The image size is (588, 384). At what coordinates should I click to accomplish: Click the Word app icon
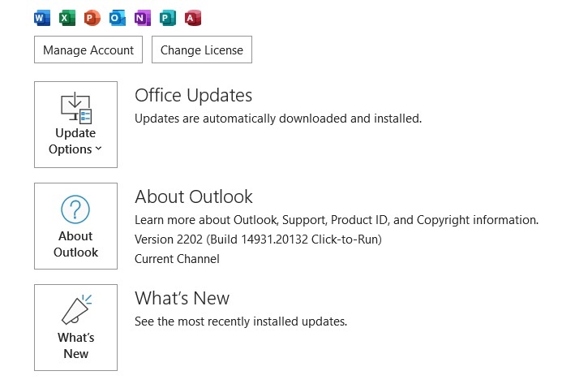tap(42, 18)
